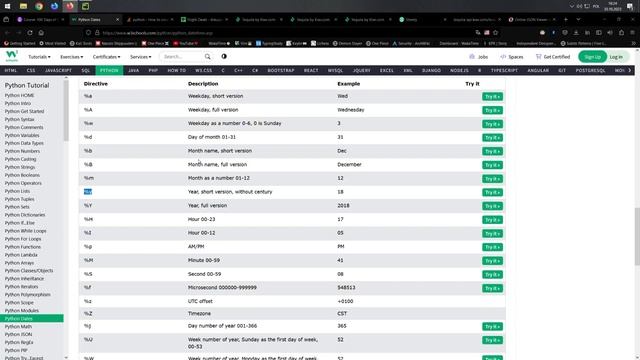Launch Chrome from the taskbar

[x=39, y=6]
